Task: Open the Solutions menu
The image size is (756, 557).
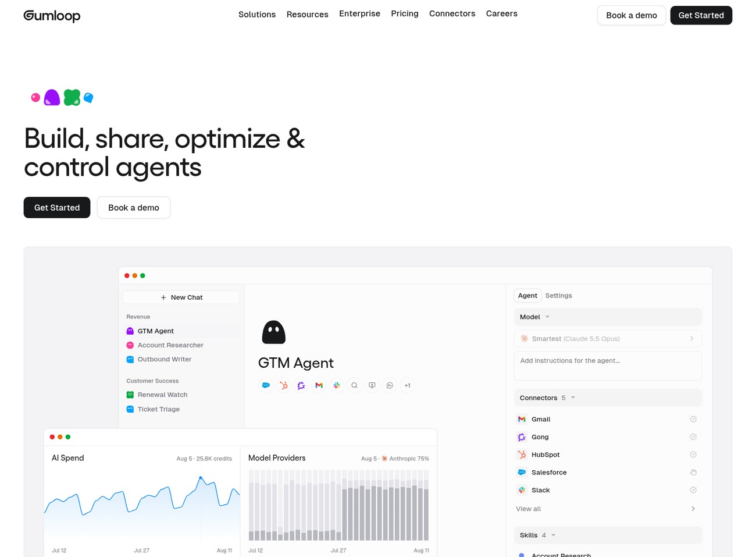Action: coord(257,15)
